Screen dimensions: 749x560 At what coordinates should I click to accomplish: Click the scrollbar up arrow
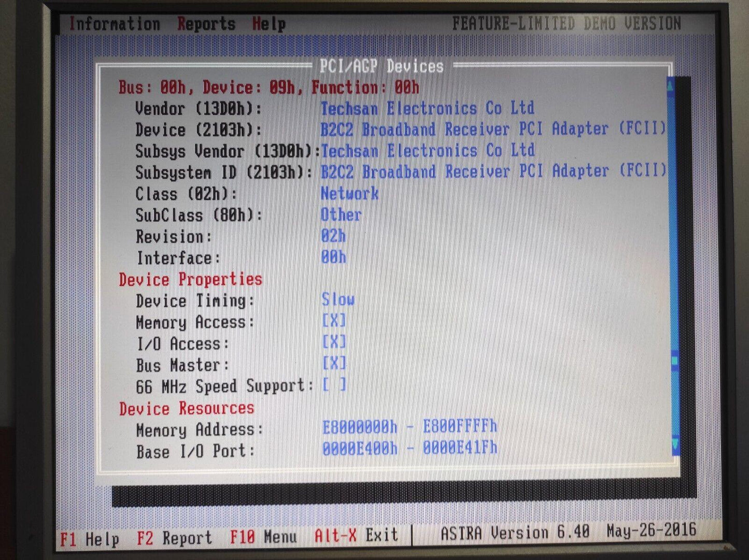click(x=671, y=86)
